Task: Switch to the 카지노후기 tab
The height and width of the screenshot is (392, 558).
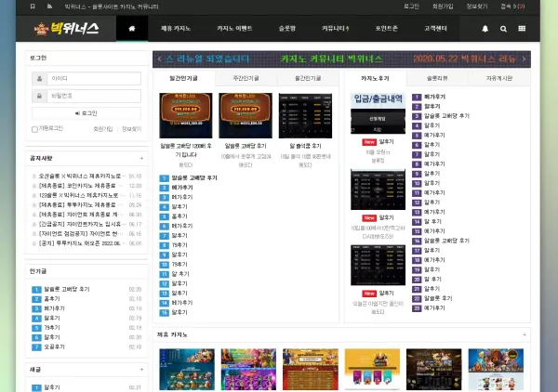Action: coord(375,78)
